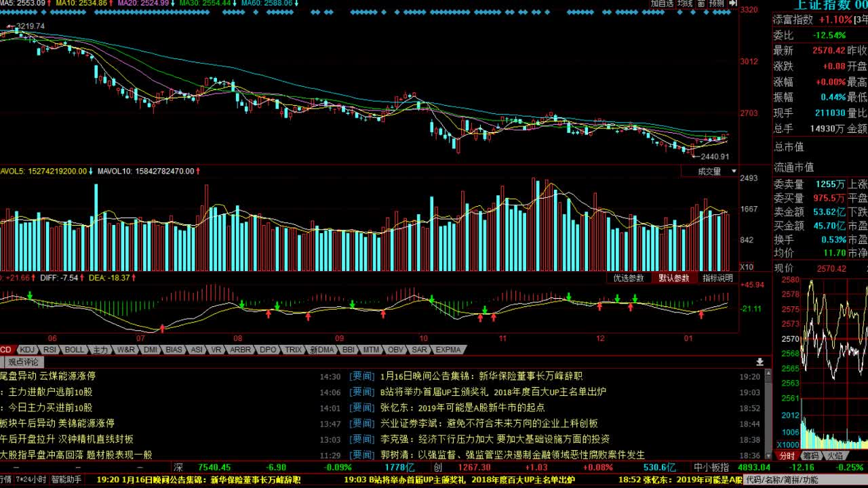The image size is (868, 488).
Task: Open news about B站首届UP主颁奖礼
Action: coord(493,392)
